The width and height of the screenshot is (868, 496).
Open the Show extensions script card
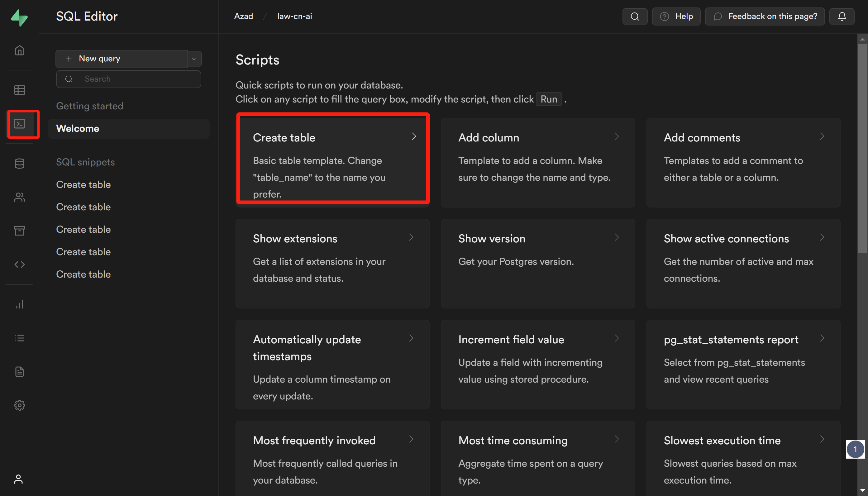(332, 263)
